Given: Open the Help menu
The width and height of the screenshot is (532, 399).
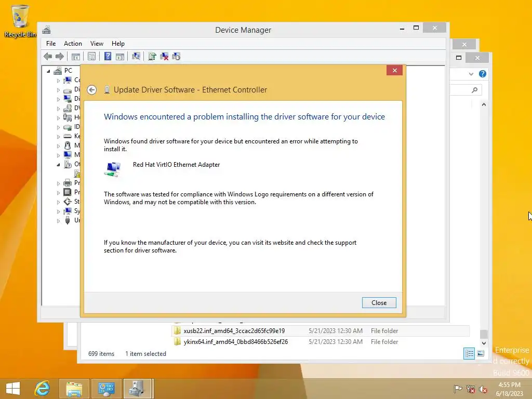Looking at the screenshot, I should (x=118, y=44).
